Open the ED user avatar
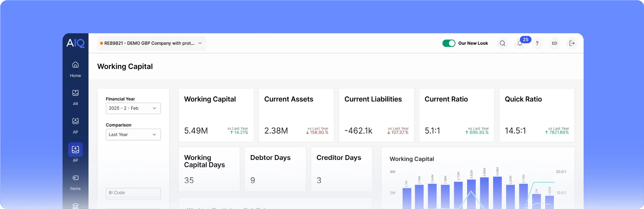644x209 pixels. point(554,43)
